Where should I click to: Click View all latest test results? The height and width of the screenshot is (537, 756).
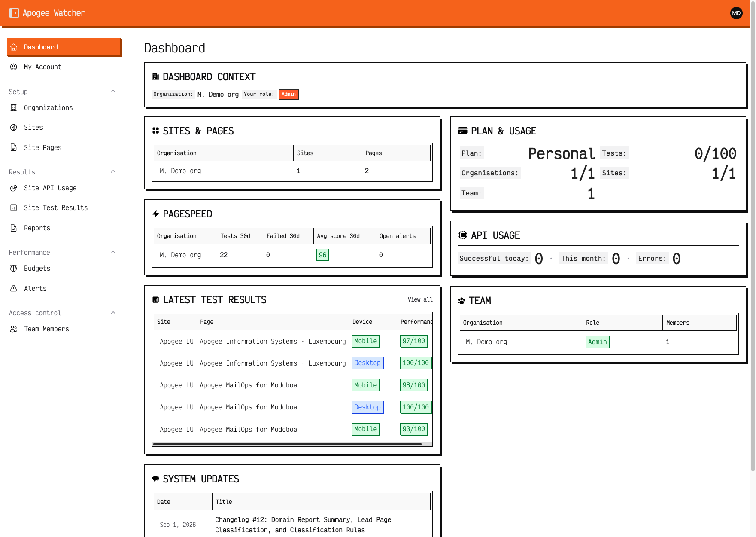point(420,300)
